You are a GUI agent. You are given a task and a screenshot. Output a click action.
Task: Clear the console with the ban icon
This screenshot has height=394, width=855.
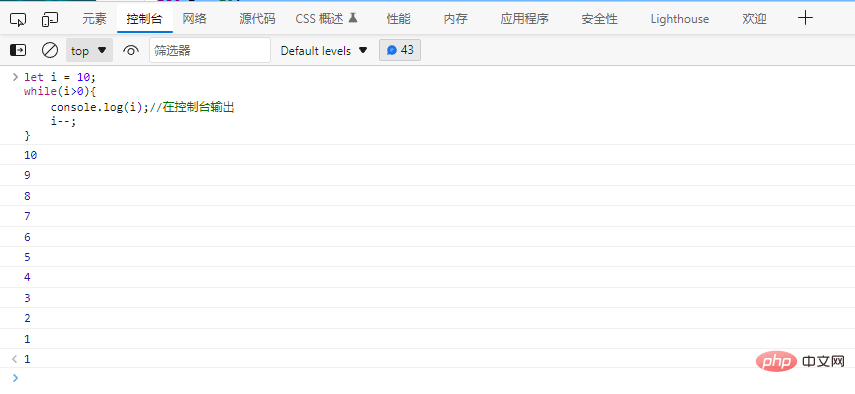[50, 51]
